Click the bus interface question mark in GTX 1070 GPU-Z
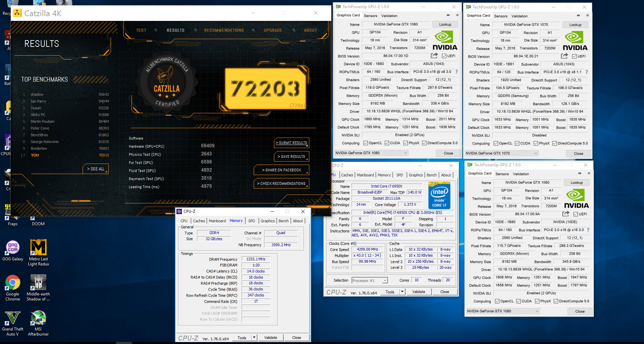Viewport: 644px width, 344px height. tap(587, 72)
